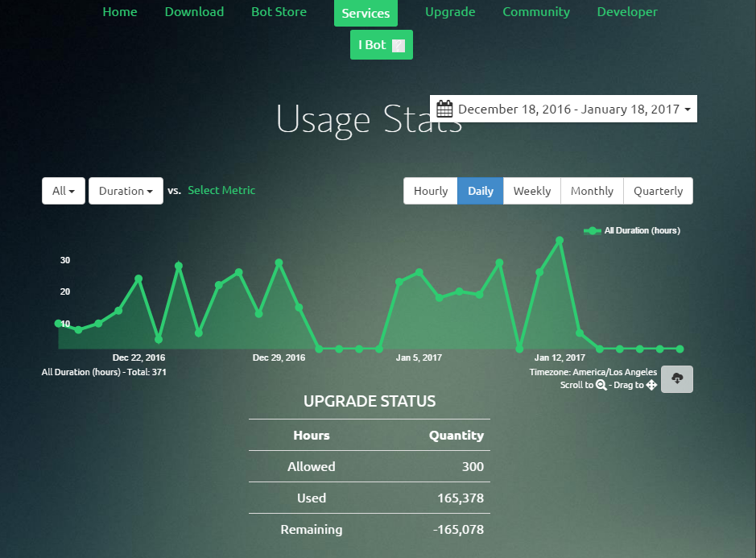756x558 pixels.
Task: Switch chart to Weekly view
Action: (x=532, y=191)
